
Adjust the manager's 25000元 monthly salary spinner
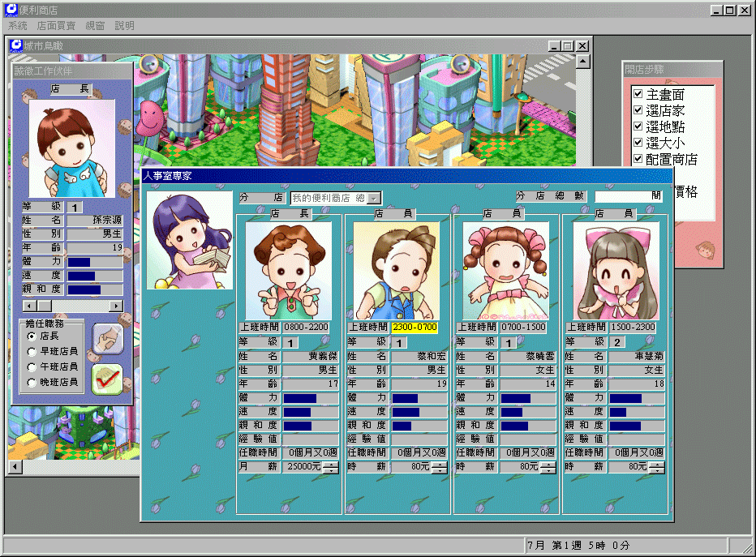(331, 467)
